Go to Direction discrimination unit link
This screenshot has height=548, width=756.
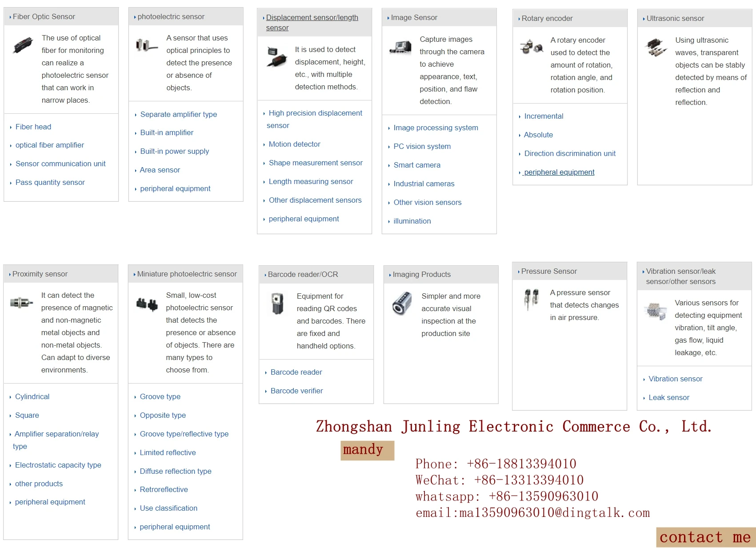570,153
